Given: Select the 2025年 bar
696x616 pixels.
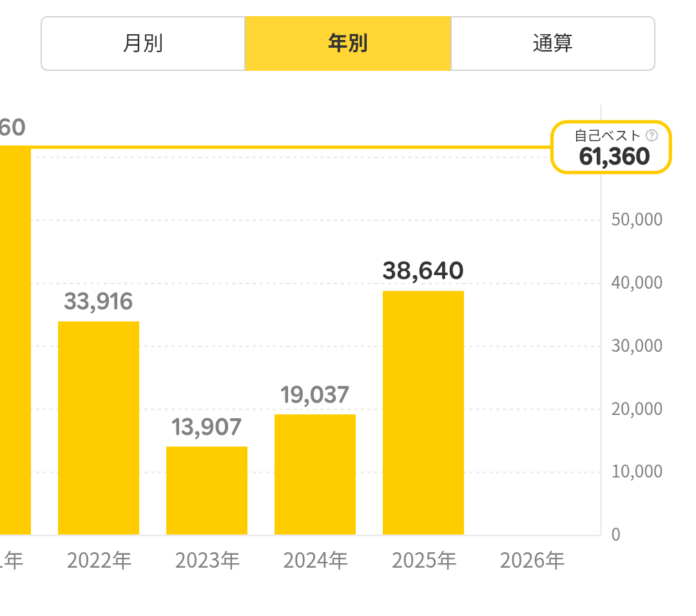Looking at the screenshot, I should tap(423, 412).
